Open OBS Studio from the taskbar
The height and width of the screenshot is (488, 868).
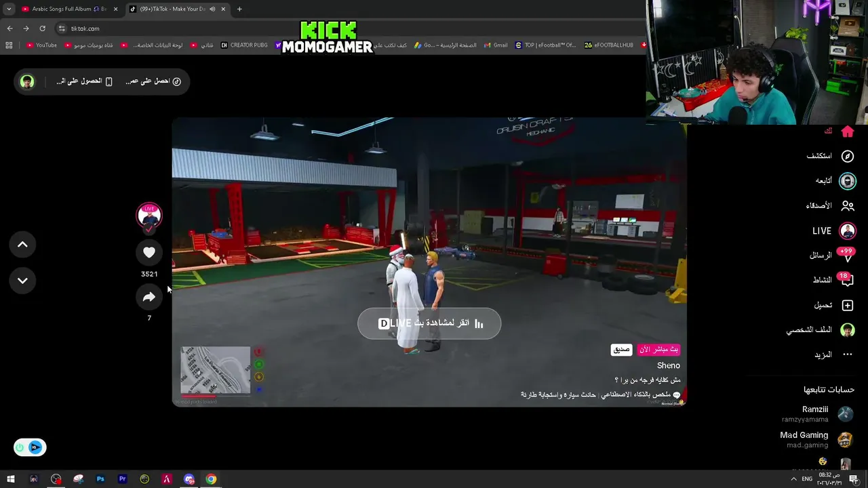click(x=56, y=479)
